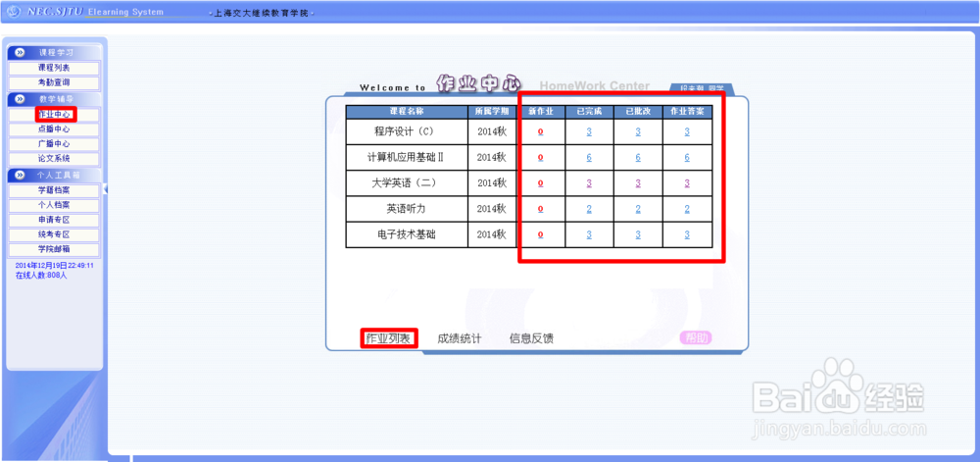
Task: Open 已批改 count for 电子技术基础
Action: (638, 234)
